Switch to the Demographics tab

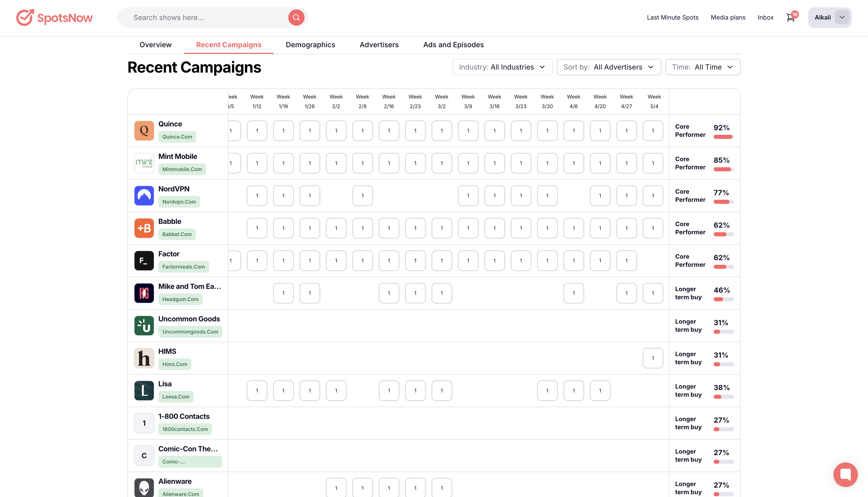(x=310, y=45)
